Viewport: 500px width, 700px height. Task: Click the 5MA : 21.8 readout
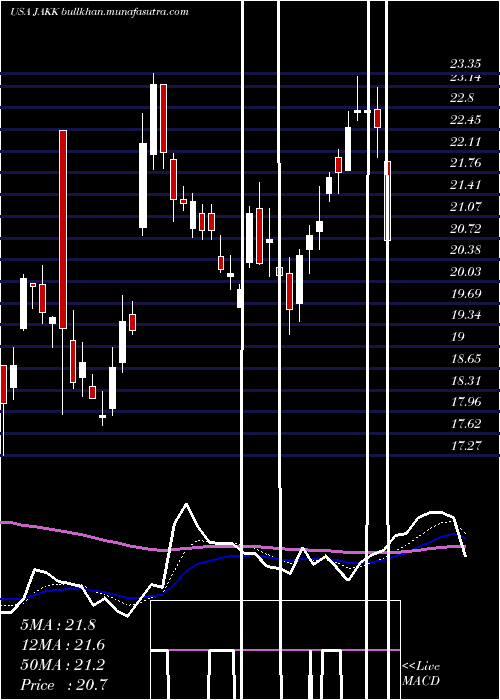[x=58, y=625]
